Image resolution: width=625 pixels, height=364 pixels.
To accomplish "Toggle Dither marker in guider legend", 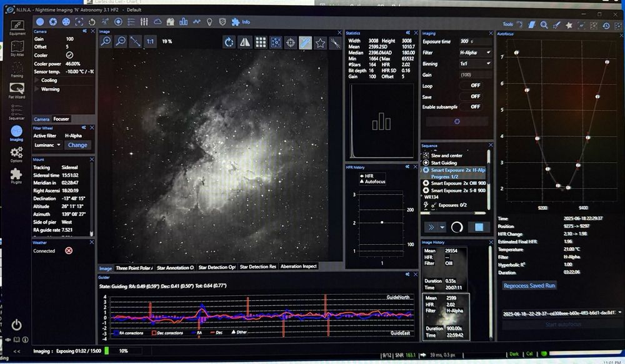I will [x=239, y=332].
